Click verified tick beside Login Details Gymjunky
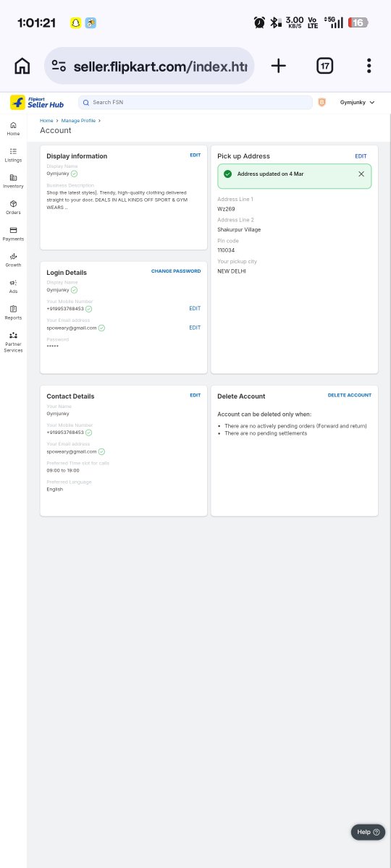The width and height of the screenshot is (391, 868). [x=74, y=290]
